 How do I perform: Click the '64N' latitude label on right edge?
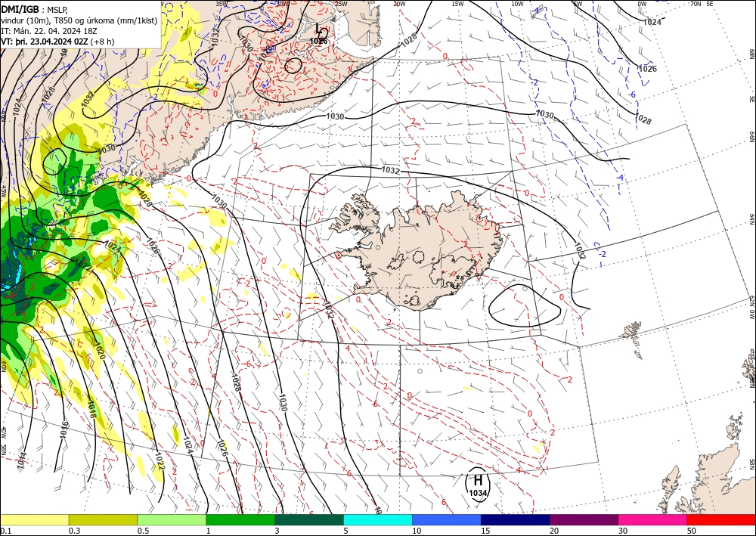click(x=751, y=219)
